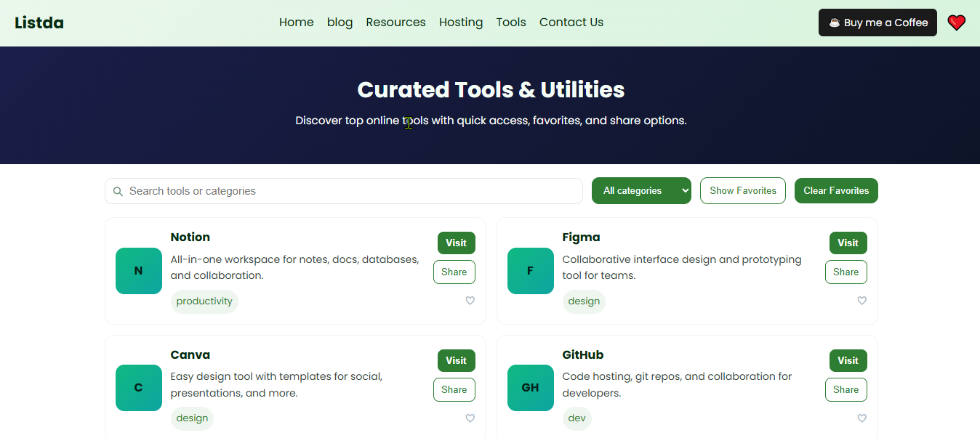Click the 'Collaborative interface design' Figma description
The height and width of the screenshot is (438, 980).
click(682, 267)
